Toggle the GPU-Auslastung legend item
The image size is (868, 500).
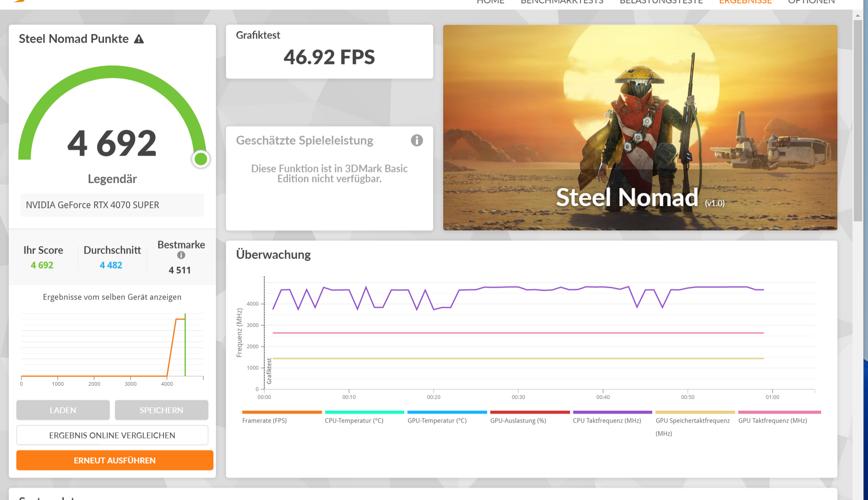tap(518, 420)
